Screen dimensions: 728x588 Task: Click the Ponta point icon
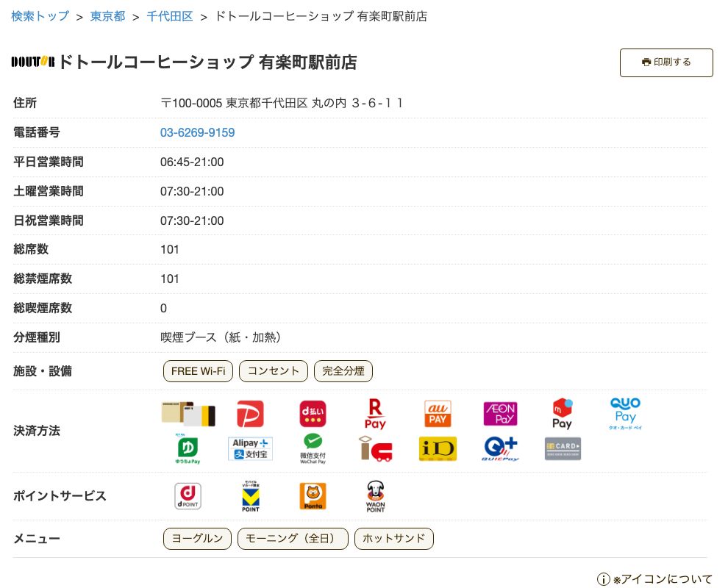tap(313, 496)
